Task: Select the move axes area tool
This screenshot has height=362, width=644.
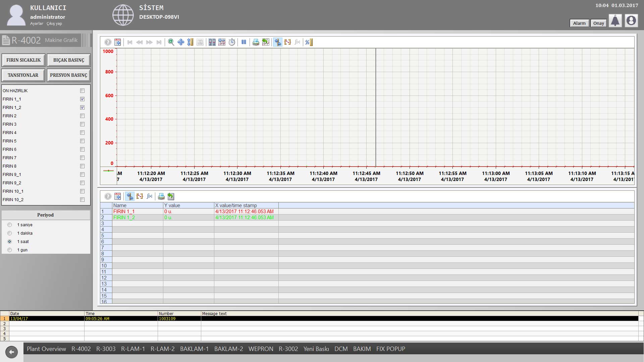Action: (181, 42)
